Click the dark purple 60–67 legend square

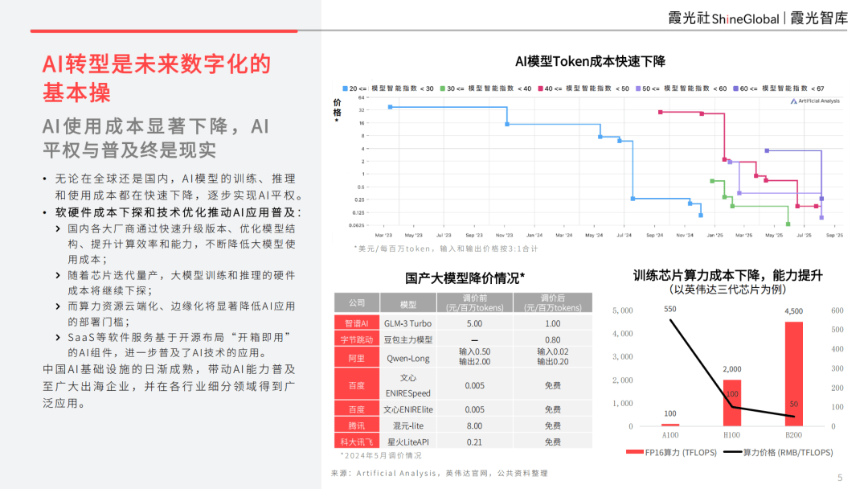735,88
